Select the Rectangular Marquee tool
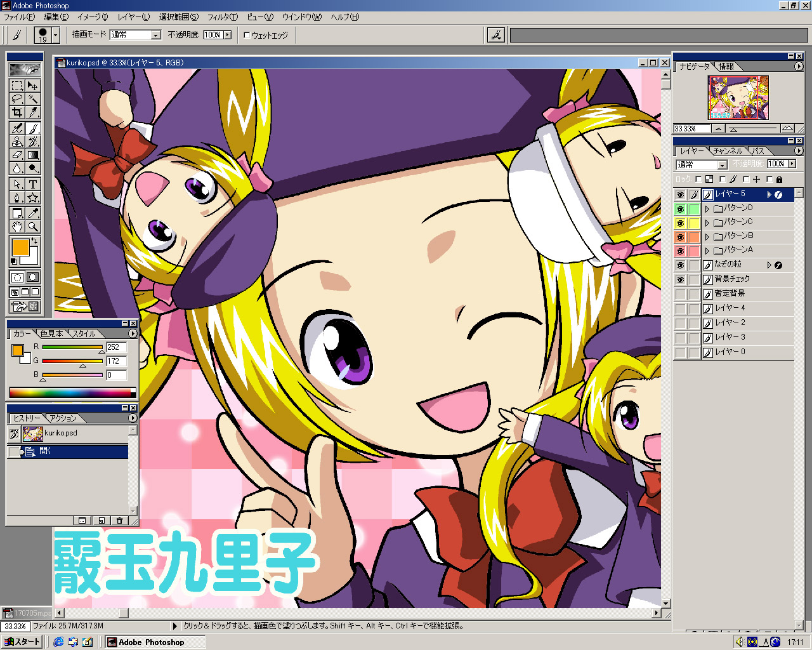 [x=17, y=85]
